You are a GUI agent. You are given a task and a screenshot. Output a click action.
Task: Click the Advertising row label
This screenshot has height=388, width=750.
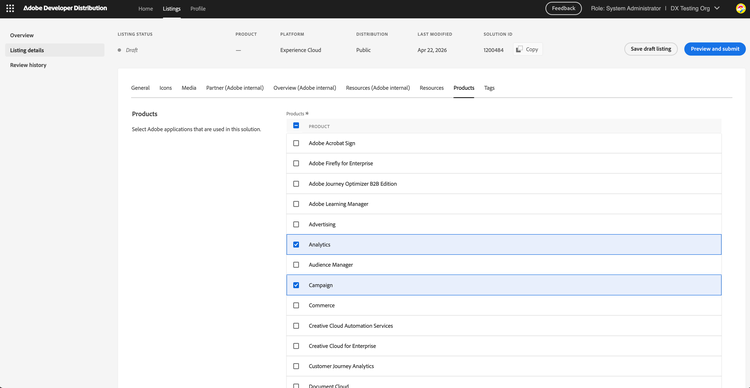(322, 224)
